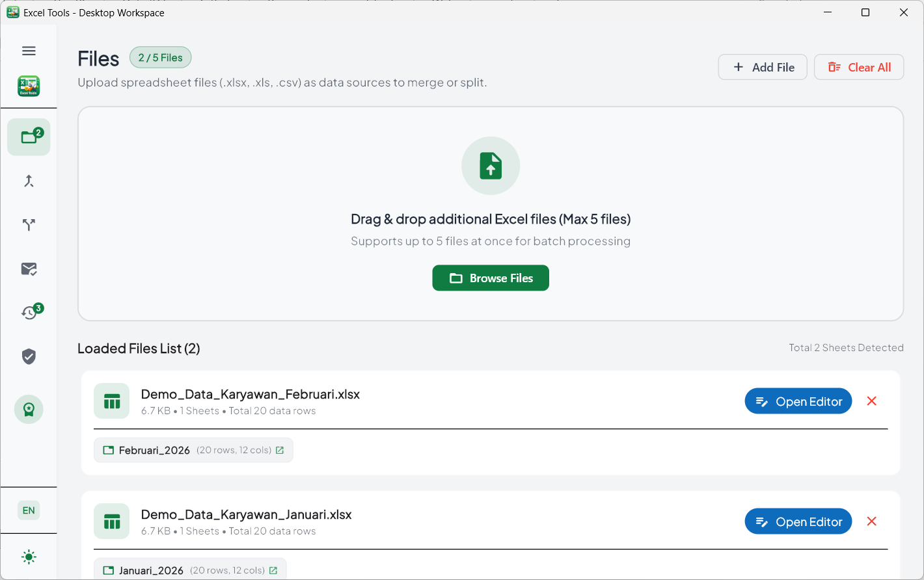Click the Excel Tools title bar app icon

tap(13, 12)
